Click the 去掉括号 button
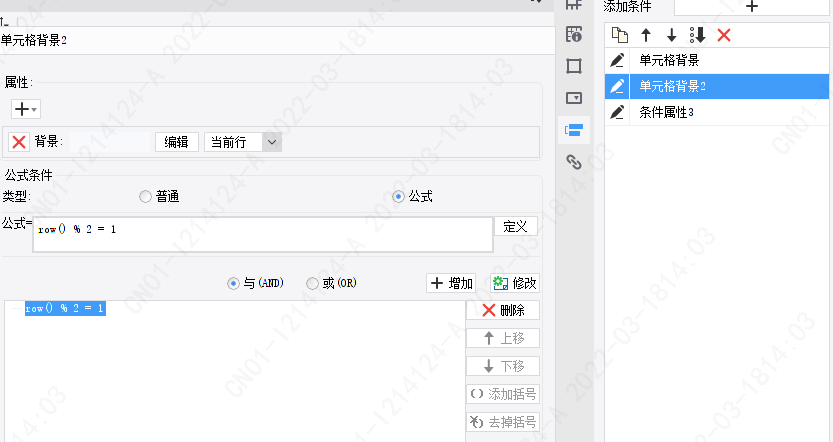The image size is (833, 442). tap(503, 422)
